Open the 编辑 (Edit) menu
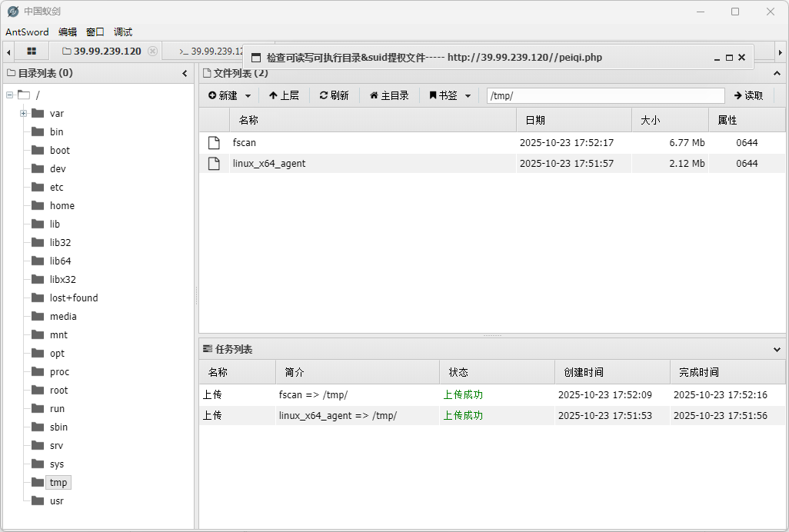 (x=68, y=32)
